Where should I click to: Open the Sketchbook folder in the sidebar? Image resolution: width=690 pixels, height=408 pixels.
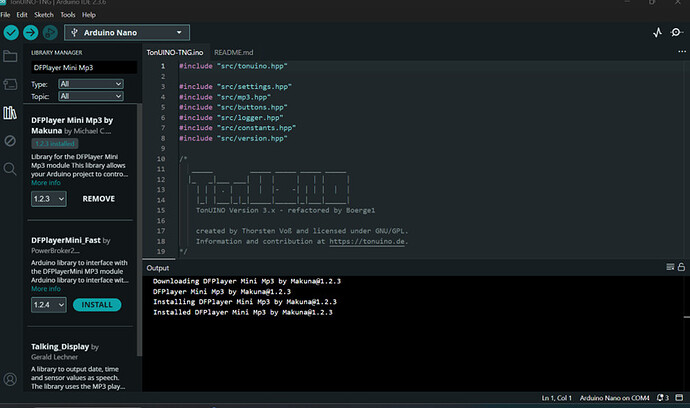[11, 57]
